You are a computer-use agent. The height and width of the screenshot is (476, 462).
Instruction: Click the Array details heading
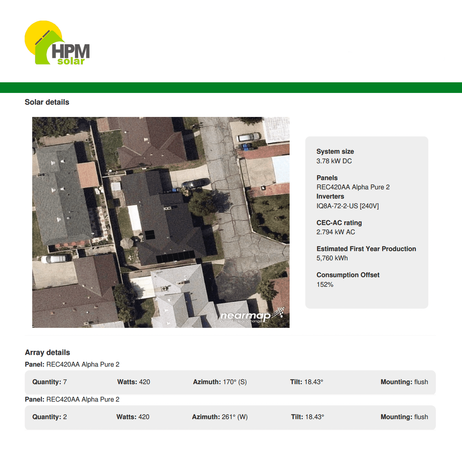pos(47,352)
